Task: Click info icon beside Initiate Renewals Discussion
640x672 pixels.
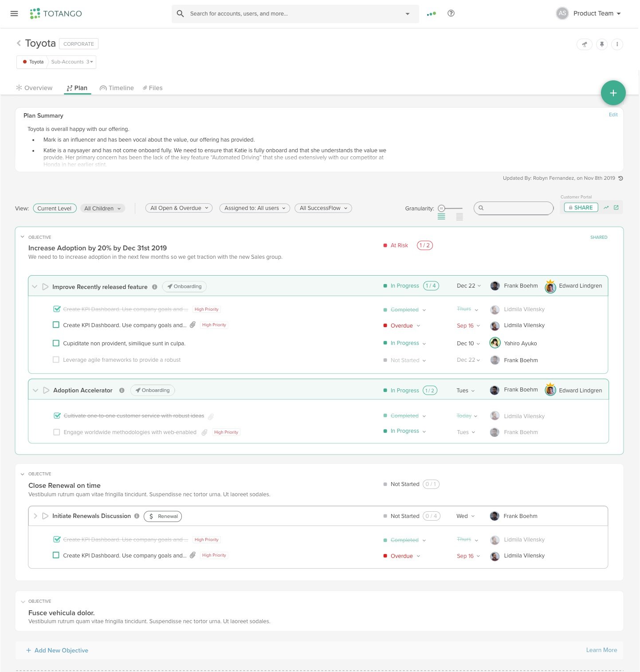Action: (137, 516)
